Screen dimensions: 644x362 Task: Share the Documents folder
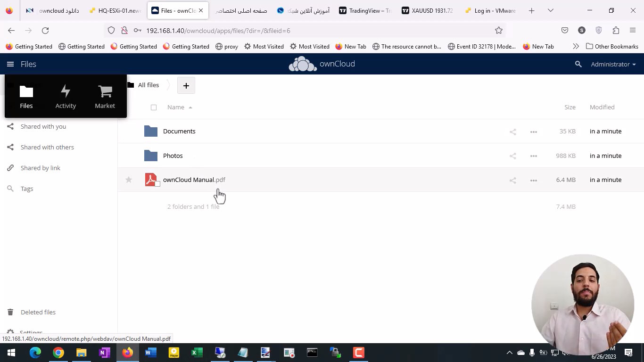click(513, 132)
